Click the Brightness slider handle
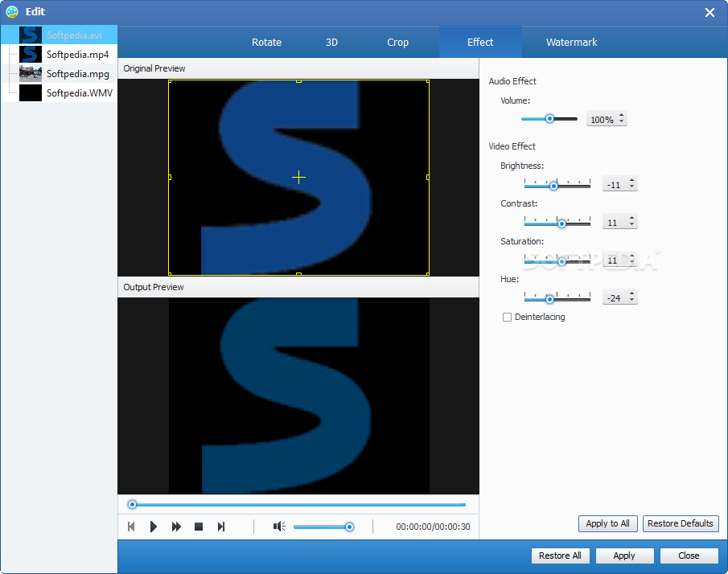Image resolution: width=728 pixels, height=574 pixels. point(553,186)
